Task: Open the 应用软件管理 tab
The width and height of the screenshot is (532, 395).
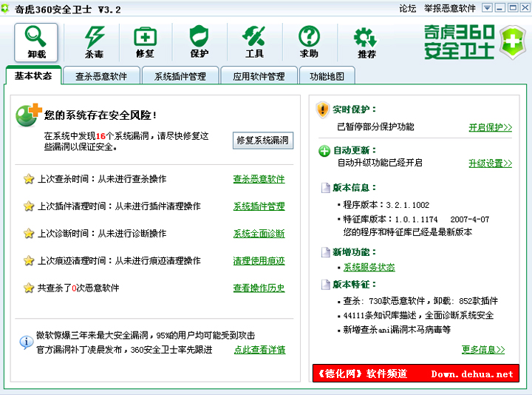Action: (259, 76)
